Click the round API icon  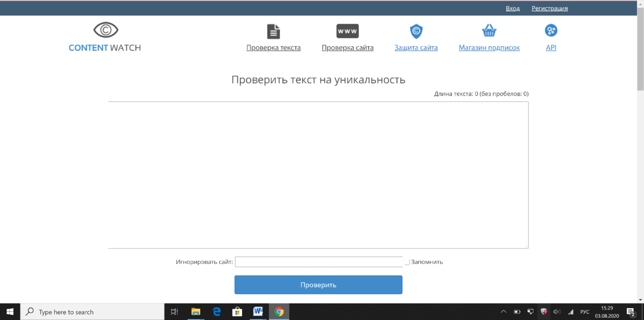coord(551,31)
